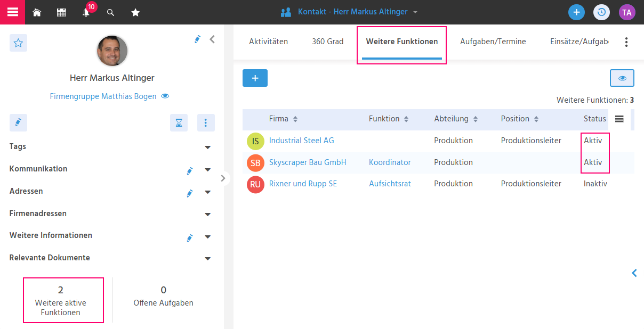Image resolution: width=644 pixels, height=329 pixels.
Task: Click the blue plus create button in top bar
Action: coord(576,12)
